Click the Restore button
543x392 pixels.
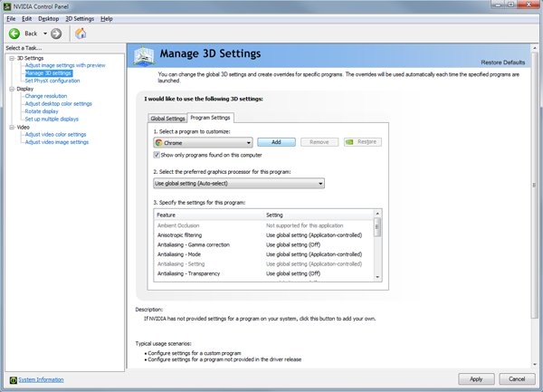363,142
